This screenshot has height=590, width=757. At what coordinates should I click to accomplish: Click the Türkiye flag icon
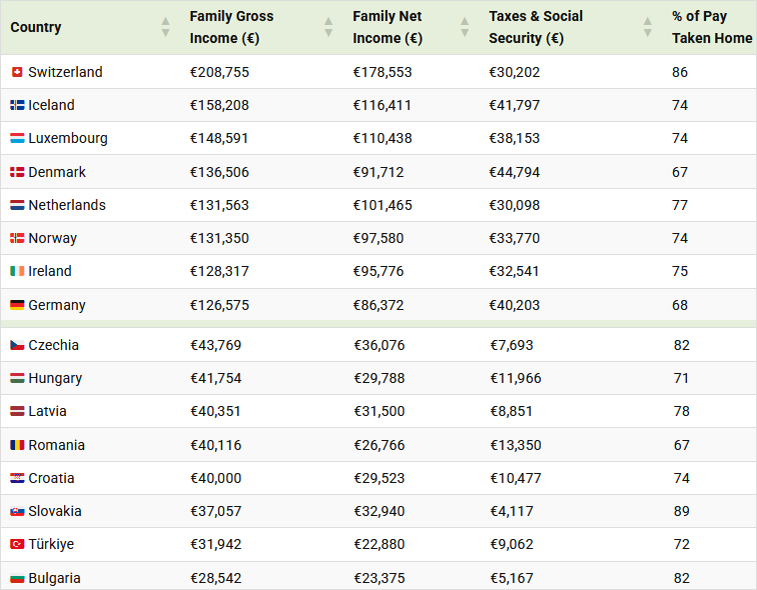point(17,544)
